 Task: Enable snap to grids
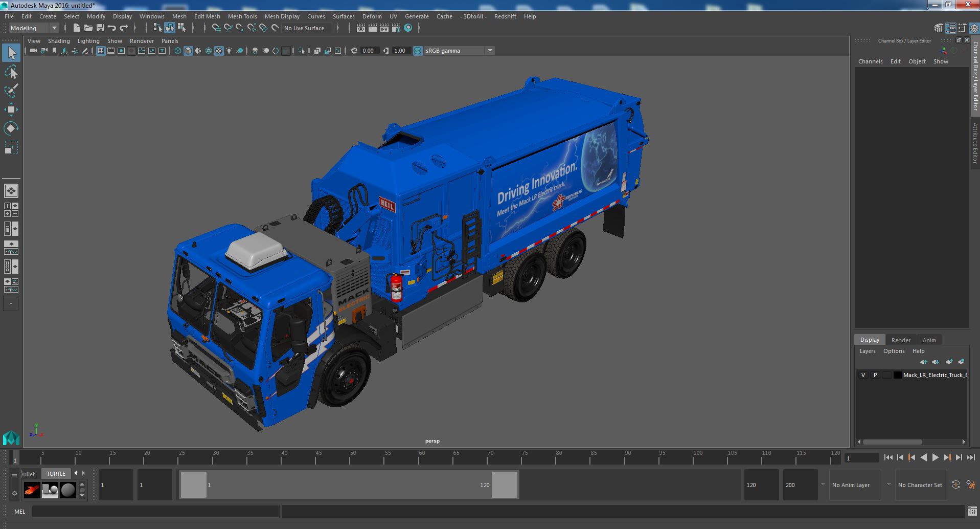(x=216, y=28)
